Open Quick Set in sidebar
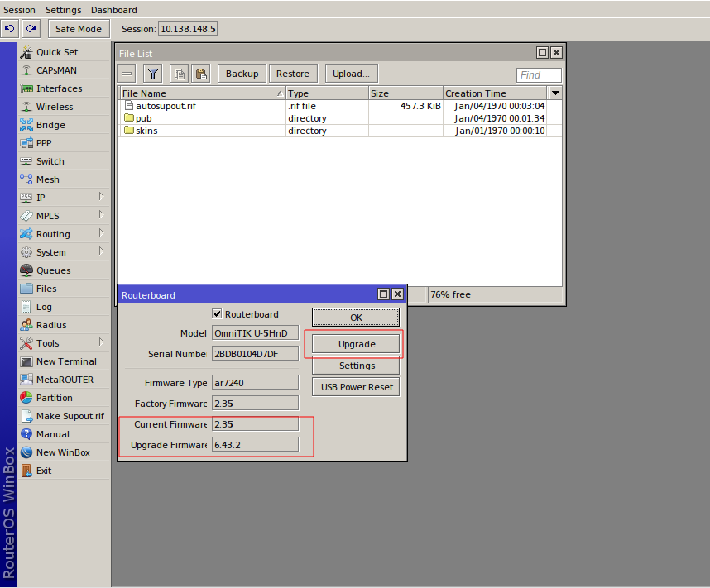 pyautogui.click(x=64, y=52)
